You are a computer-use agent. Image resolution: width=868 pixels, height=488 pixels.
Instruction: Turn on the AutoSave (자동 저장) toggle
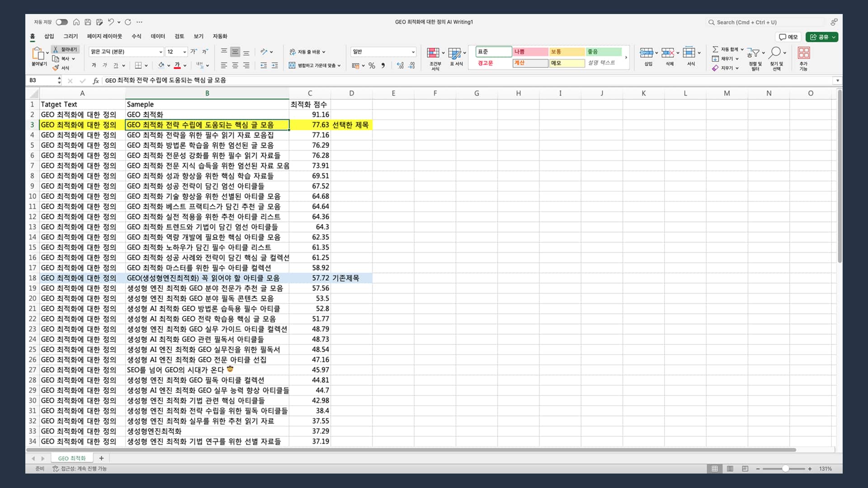tap(61, 22)
